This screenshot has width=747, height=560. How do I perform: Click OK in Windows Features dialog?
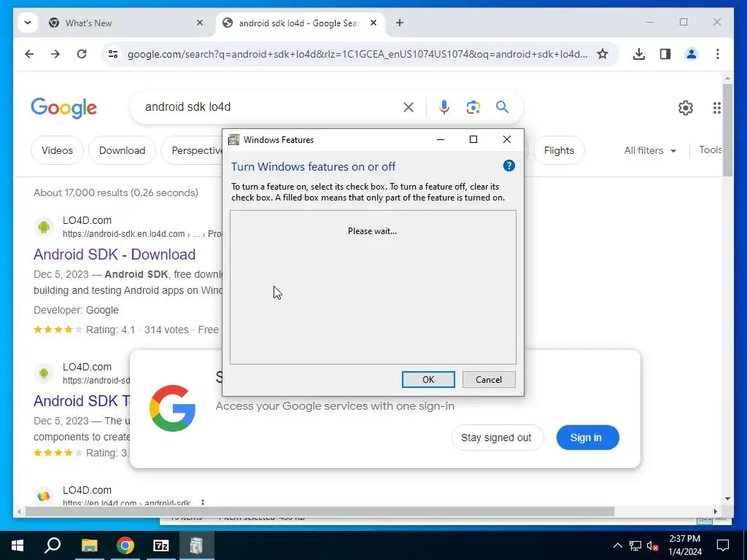click(x=428, y=379)
